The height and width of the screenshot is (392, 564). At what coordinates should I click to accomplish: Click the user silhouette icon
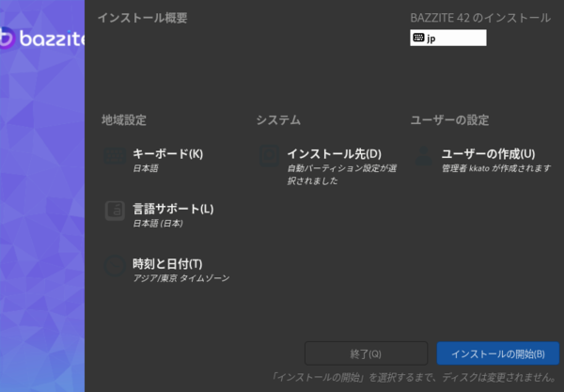click(423, 156)
